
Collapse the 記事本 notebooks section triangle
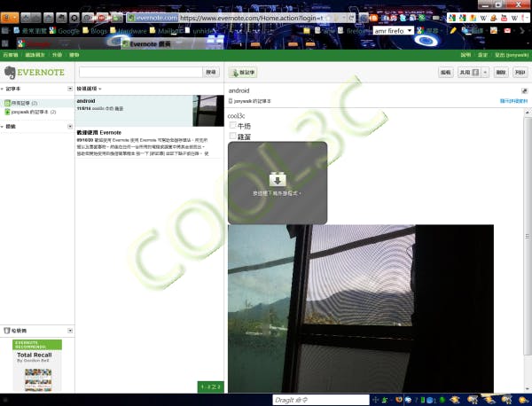point(2,89)
